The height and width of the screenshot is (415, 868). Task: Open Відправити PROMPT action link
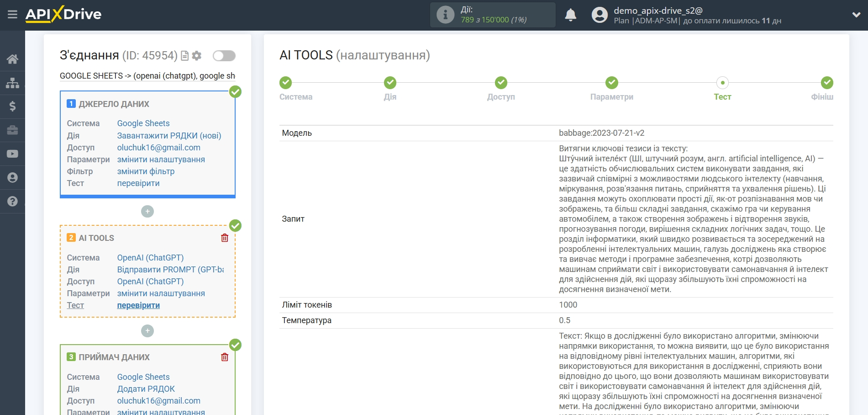[x=170, y=270]
